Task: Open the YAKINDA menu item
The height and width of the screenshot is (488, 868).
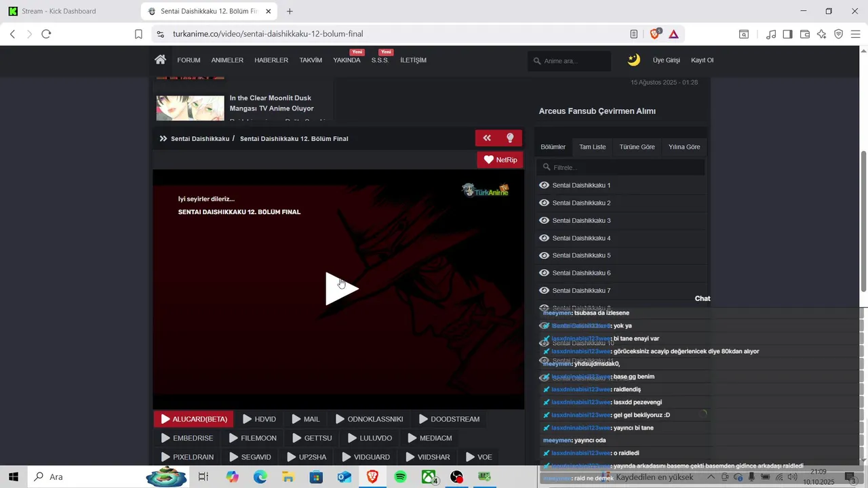Action: pyautogui.click(x=347, y=60)
